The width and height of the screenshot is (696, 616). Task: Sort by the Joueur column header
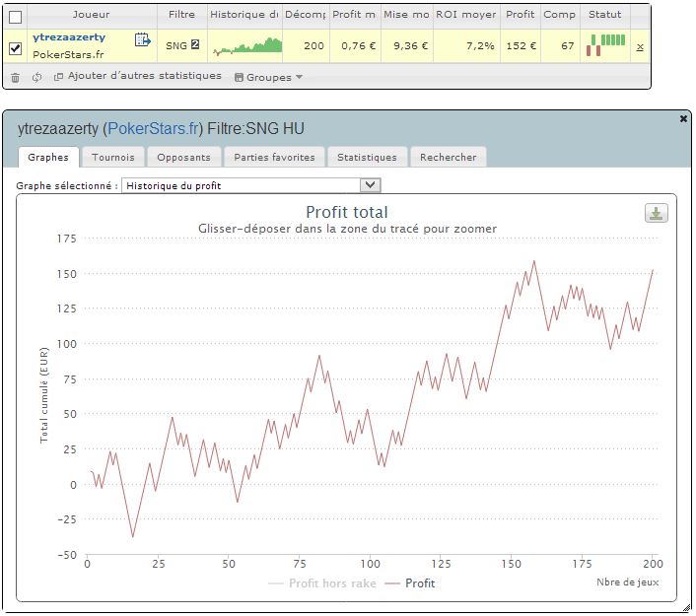point(91,15)
